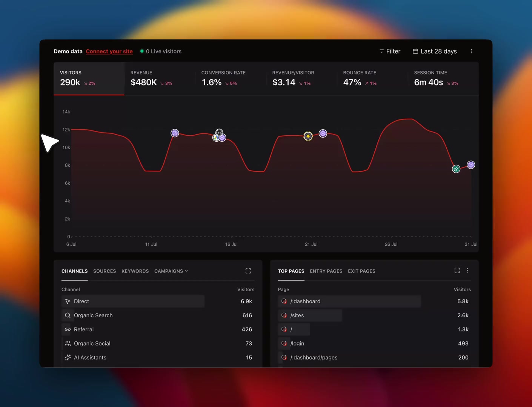
Task: Click the Organic Social people icon
Action: click(x=68, y=343)
